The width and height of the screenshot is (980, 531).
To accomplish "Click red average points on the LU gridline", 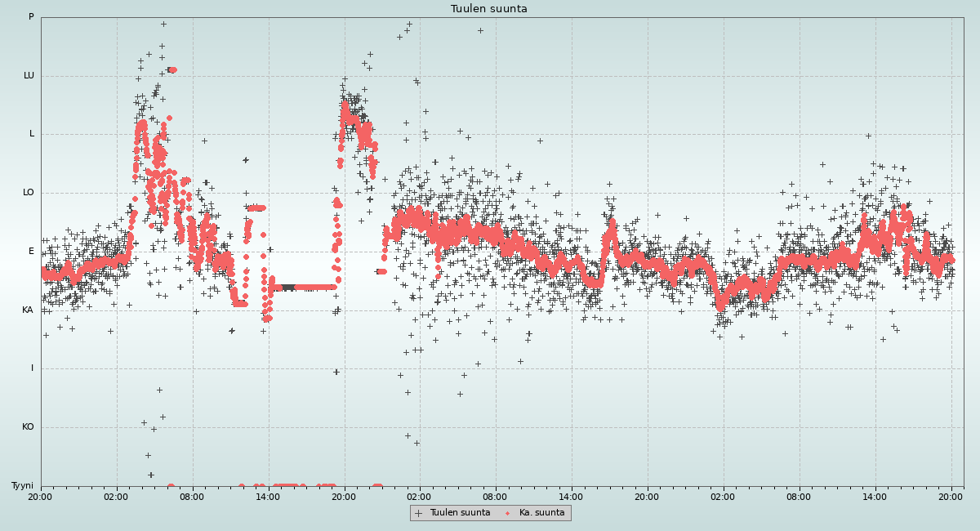I will tap(171, 70).
